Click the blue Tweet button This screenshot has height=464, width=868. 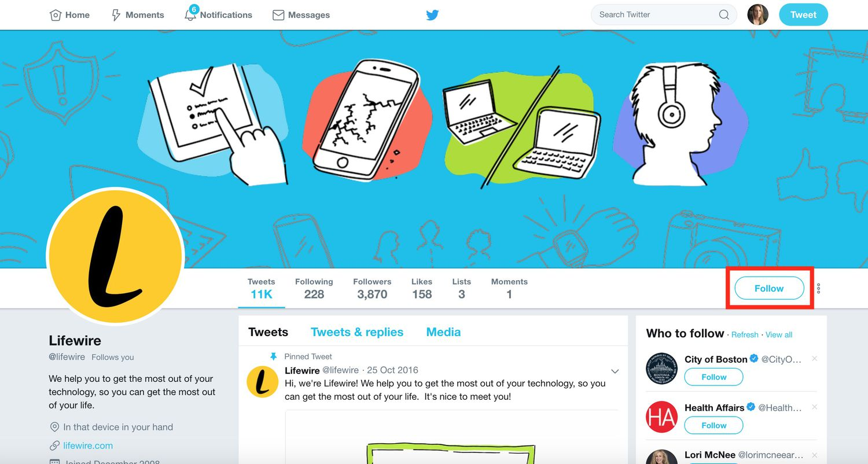click(x=803, y=15)
